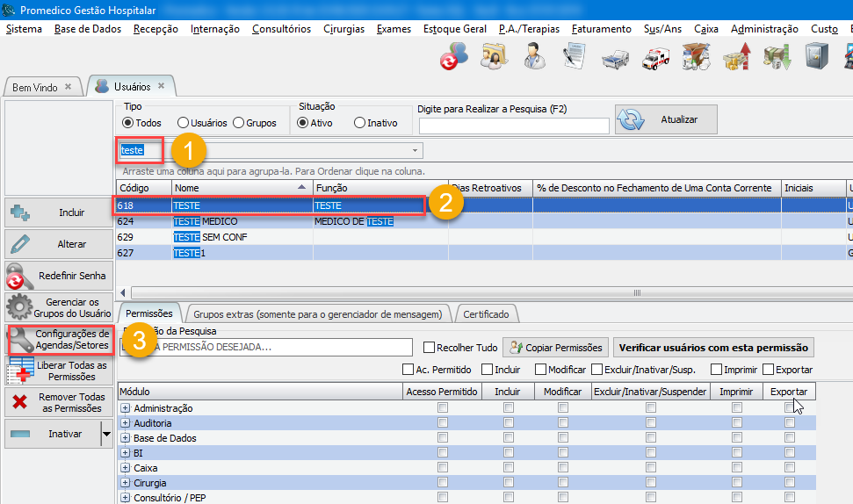Click the hospital bed toolbar icon
The image size is (853, 504).
pyautogui.click(x=615, y=58)
